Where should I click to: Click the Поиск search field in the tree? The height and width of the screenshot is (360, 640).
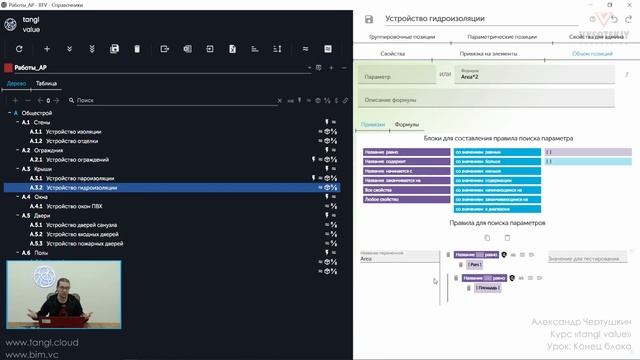coord(176,100)
